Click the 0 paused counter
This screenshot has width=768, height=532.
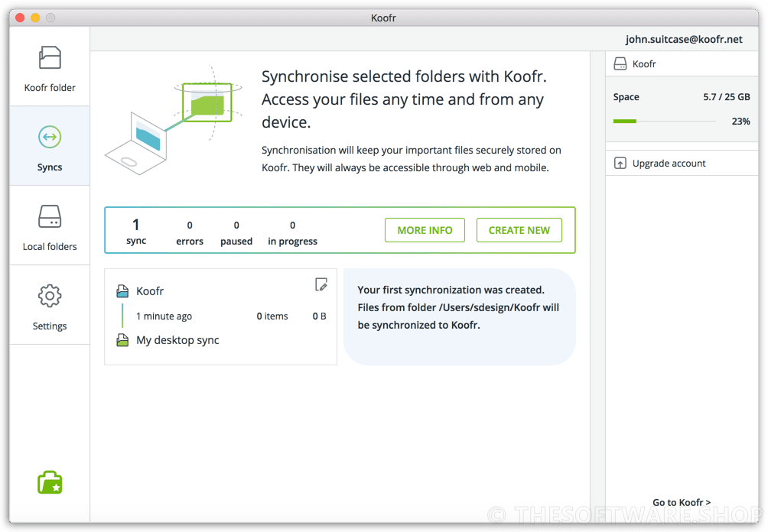coord(236,233)
